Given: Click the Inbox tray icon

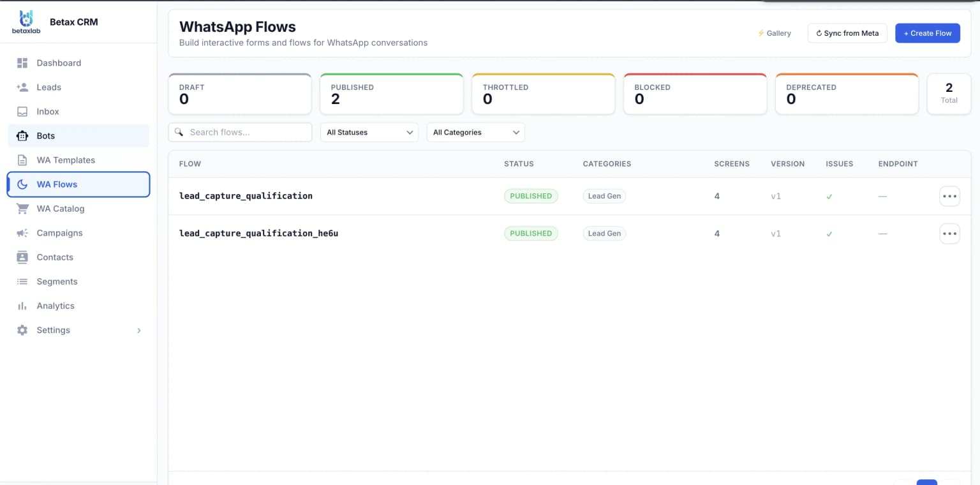Looking at the screenshot, I should point(22,111).
